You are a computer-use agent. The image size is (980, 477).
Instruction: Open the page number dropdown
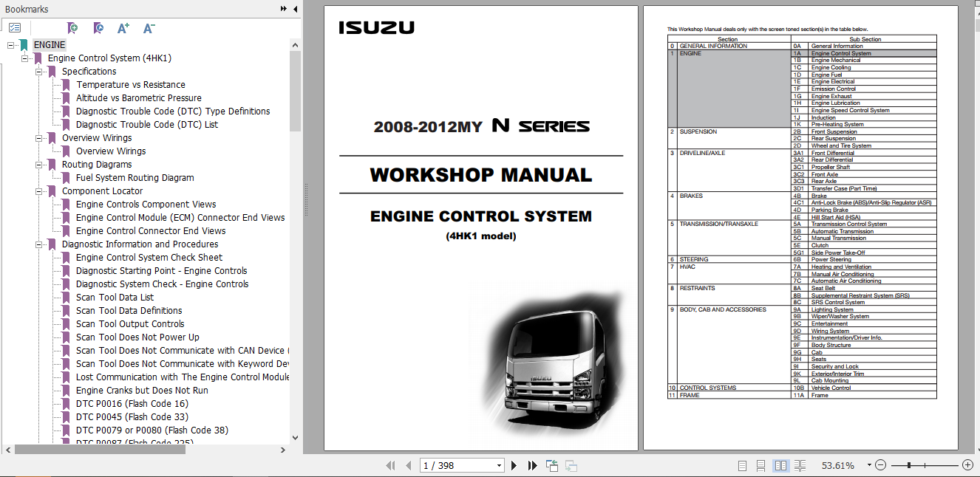499,465
